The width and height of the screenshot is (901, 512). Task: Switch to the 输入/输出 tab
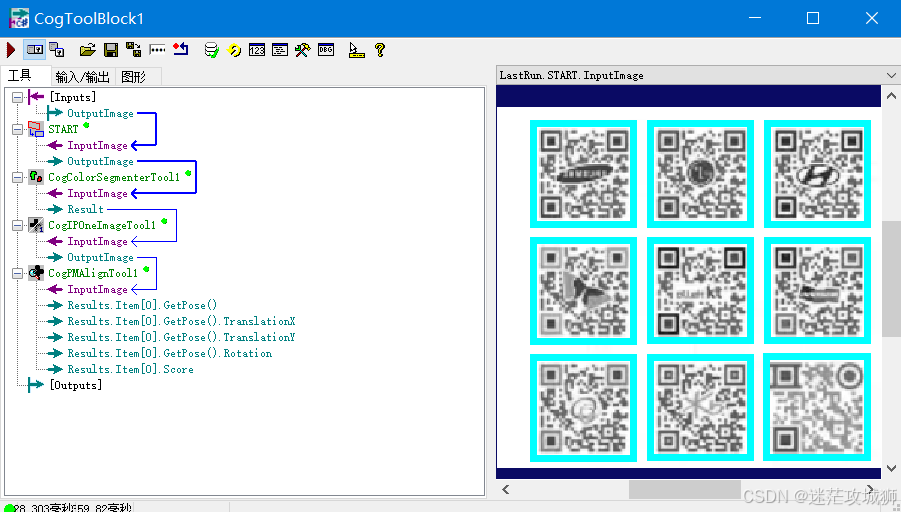click(83, 76)
